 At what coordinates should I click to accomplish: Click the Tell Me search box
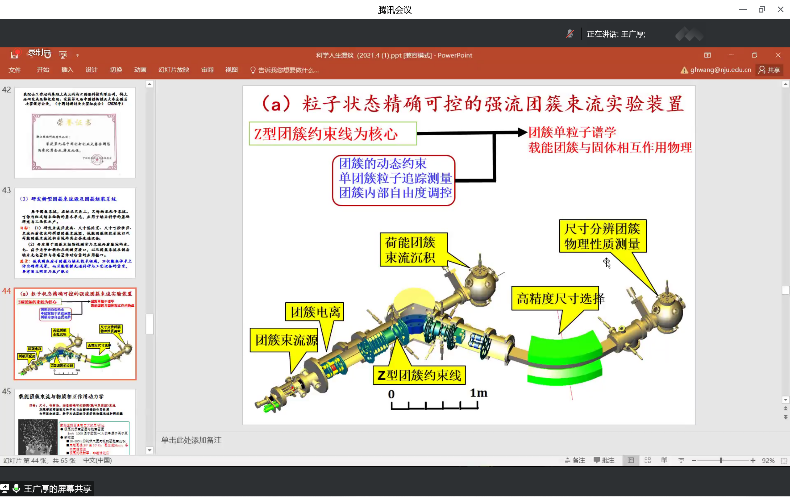[290, 70]
